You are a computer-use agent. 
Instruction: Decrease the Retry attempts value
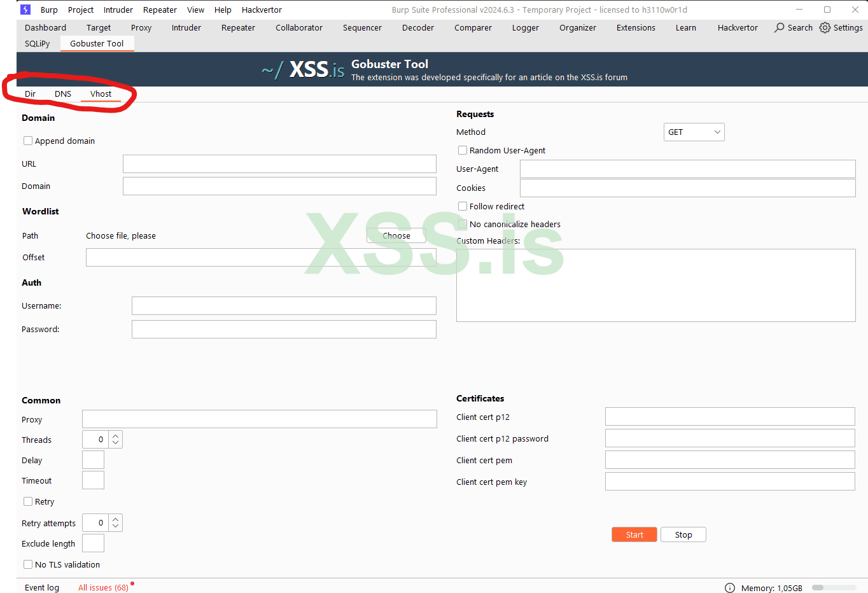click(x=115, y=526)
